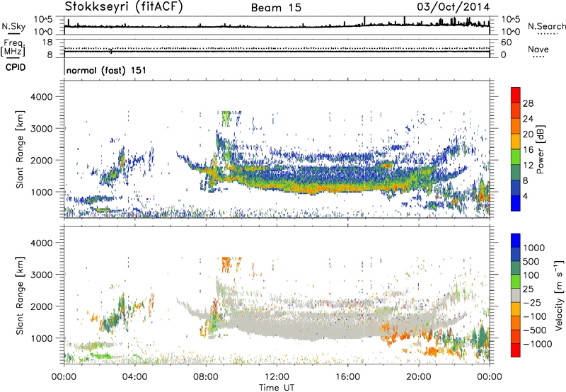Pick the Velocity colorbar segment between 500 and 1000
Viewport: 566px width, 392px height.
(x=516, y=255)
